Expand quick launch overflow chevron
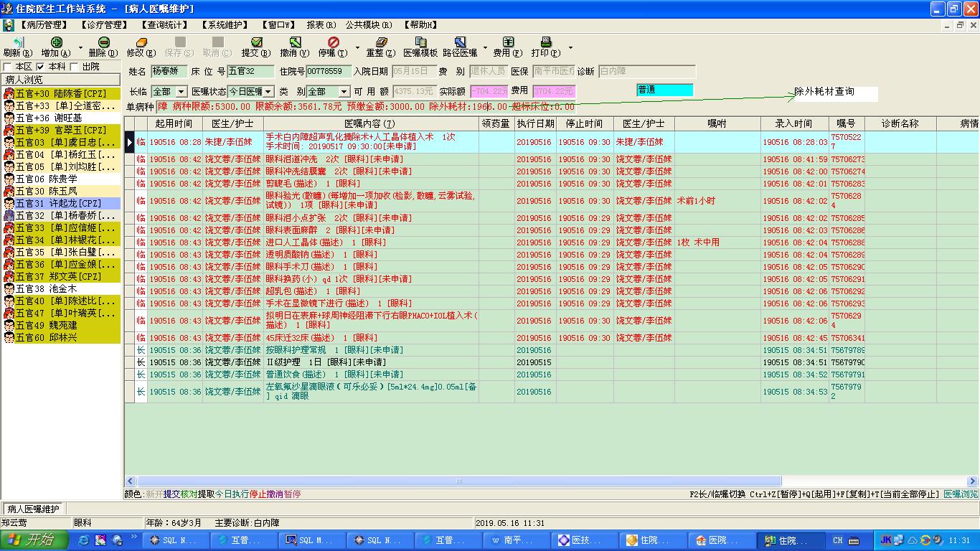This screenshot has width=980, height=551. (133, 537)
